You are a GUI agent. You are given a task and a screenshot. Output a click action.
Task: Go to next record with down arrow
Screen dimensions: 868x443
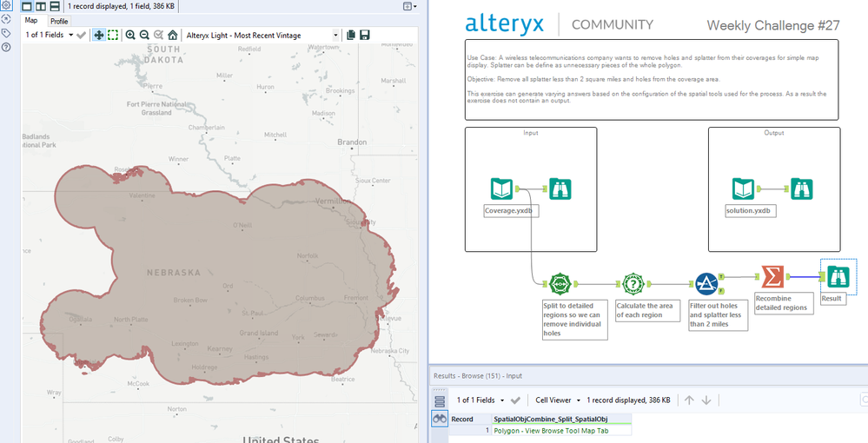coord(706,400)
